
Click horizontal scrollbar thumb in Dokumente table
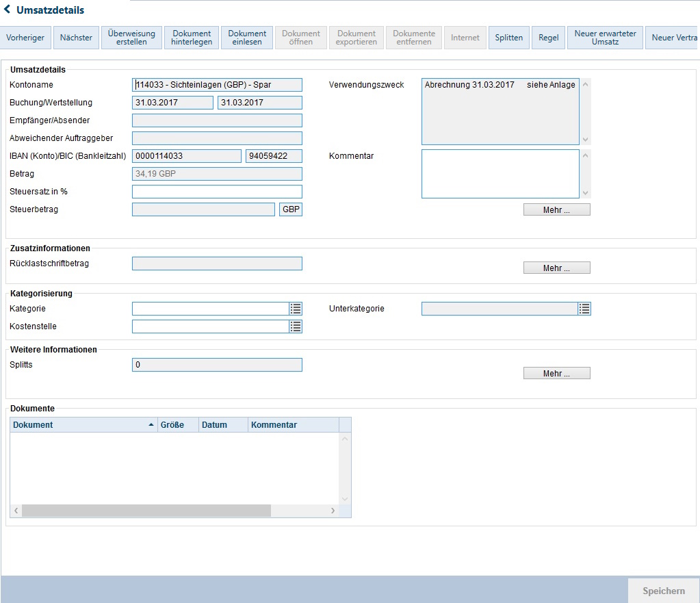point(146,511)
